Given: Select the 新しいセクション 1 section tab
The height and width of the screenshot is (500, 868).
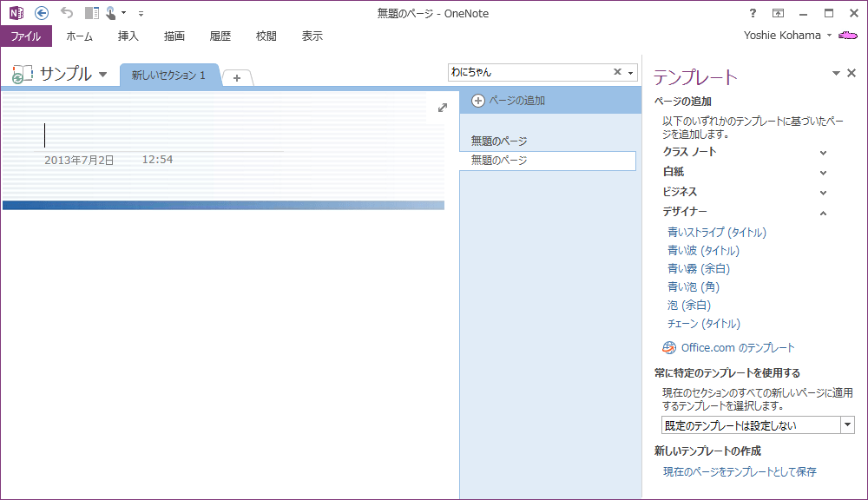Looking at the screenshot, I should click(x=168, y=76).
